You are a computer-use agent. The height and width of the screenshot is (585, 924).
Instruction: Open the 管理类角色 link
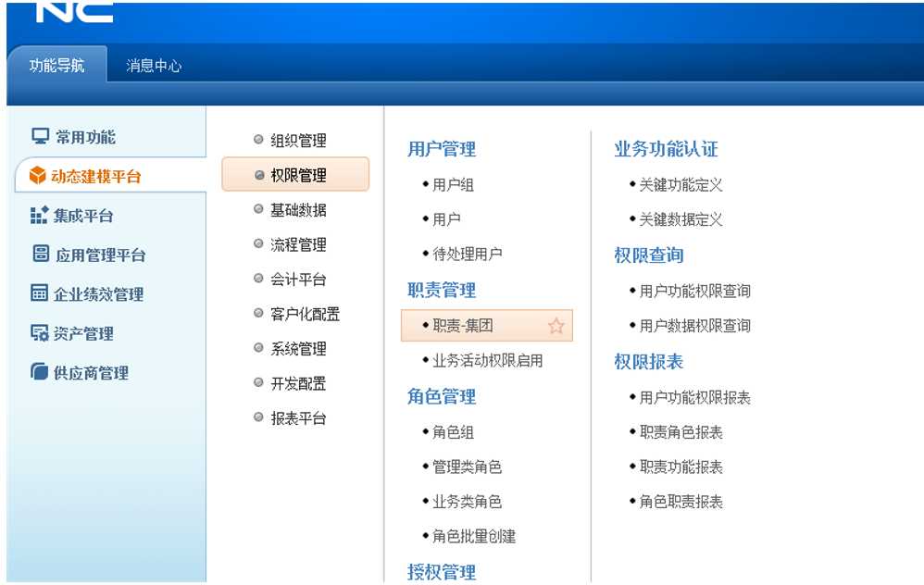pyautogui.click(x=467, y=467)
